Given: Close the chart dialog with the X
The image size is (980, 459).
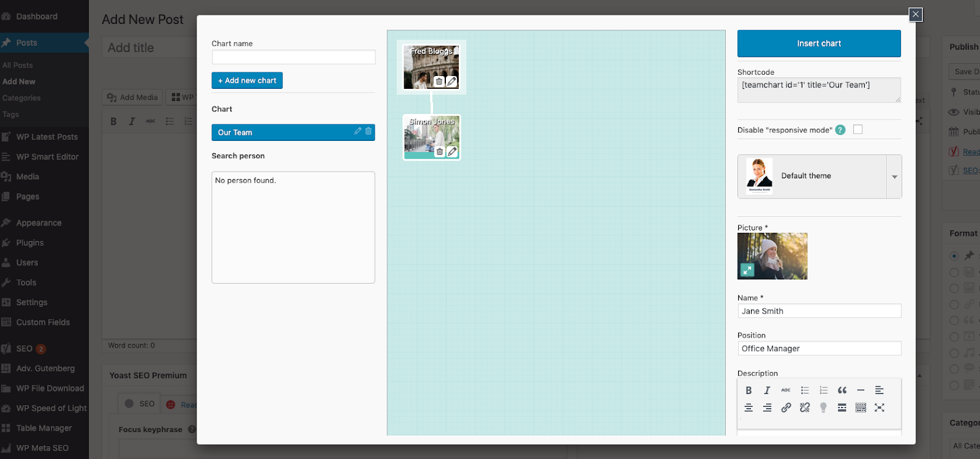Looking at the screenshot, I should tap(916, 14).
